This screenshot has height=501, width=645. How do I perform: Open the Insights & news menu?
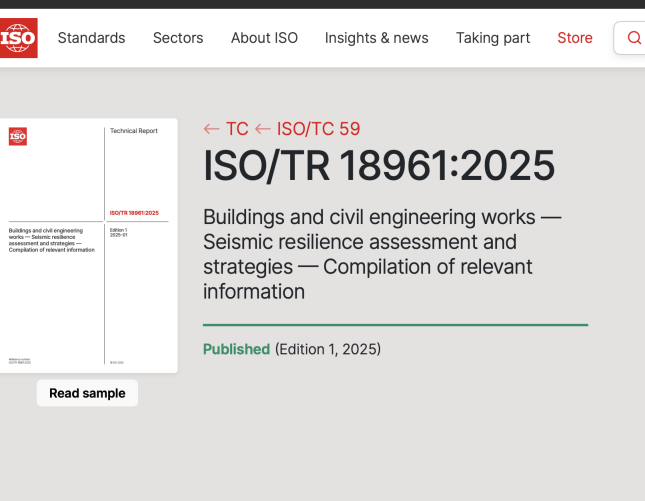click(376, 38)
